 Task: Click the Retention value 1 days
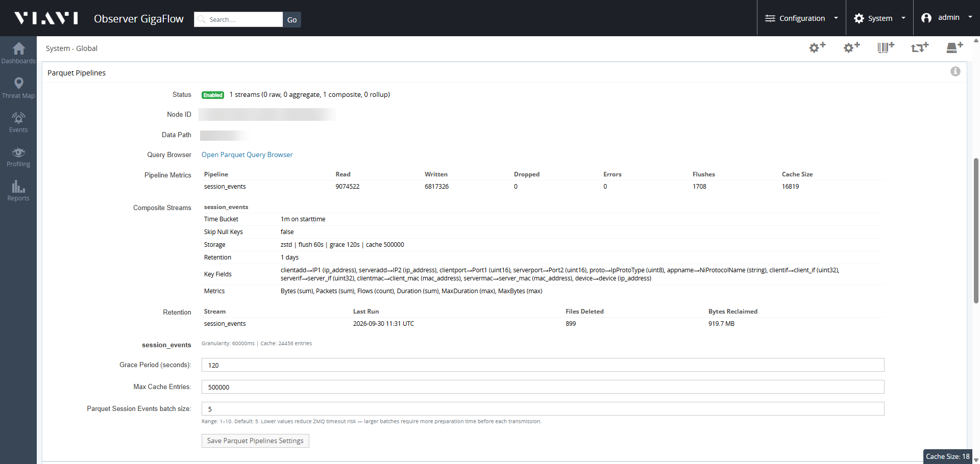tap(289, 257)
